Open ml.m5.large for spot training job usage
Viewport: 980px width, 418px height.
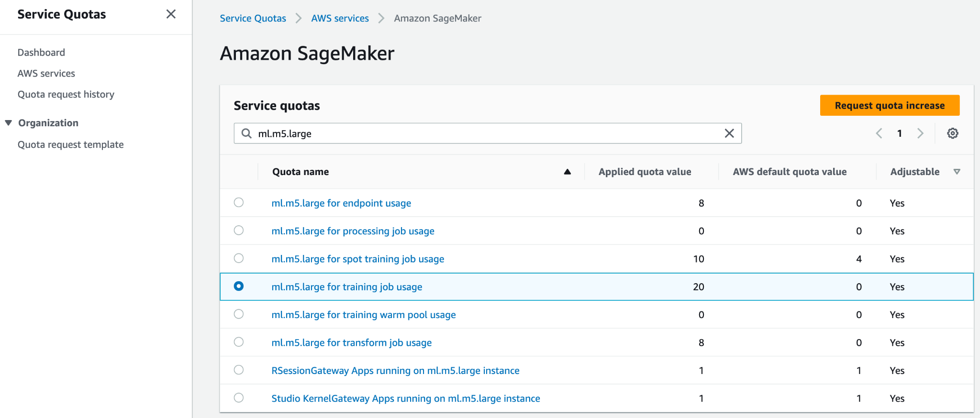[357, 259]
